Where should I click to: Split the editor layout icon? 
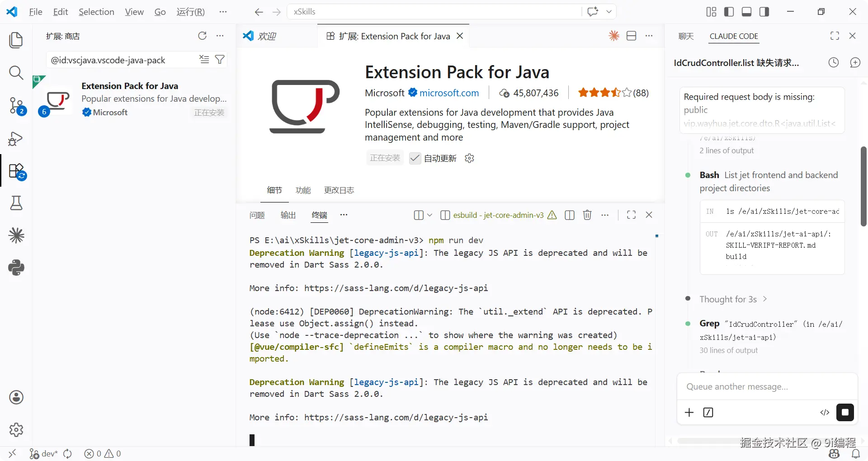pyautogui.click(x=632, y=36)
